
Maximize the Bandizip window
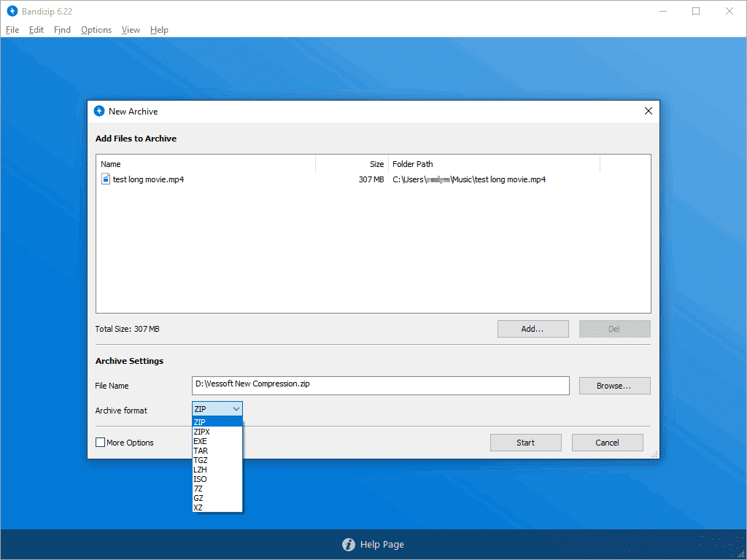pyautogui.click(x=696, y=11)
